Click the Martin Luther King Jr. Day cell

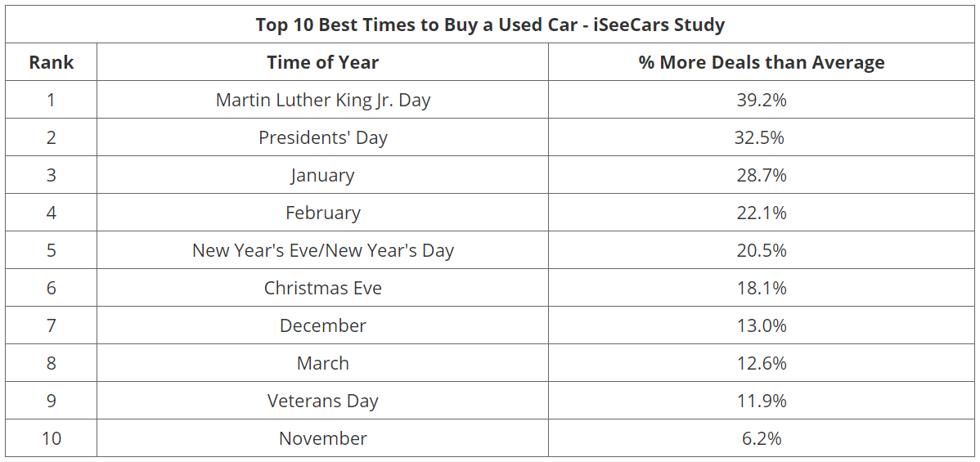click(322, 100)
